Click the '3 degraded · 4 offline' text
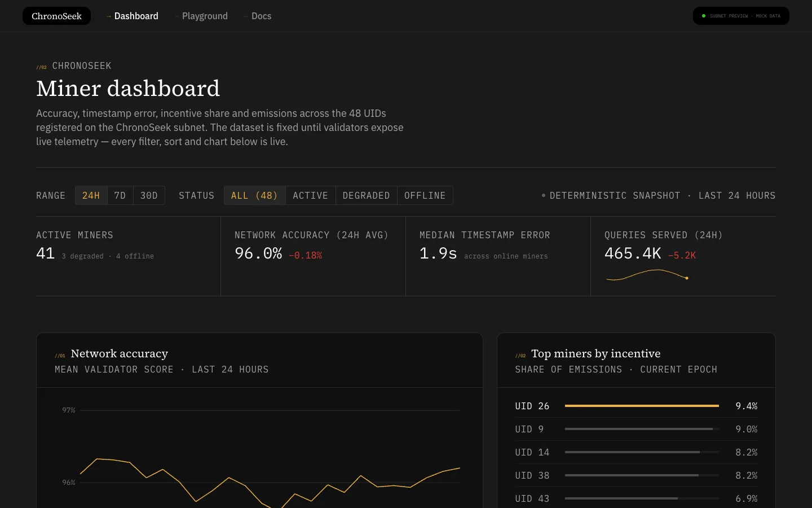This screenshot has height=508, width=812. coord(108,256)
